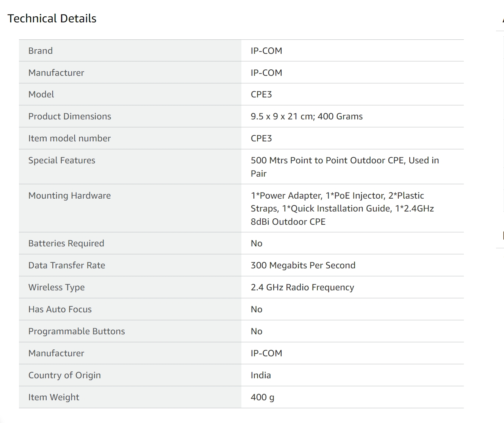Select the Programmable Buttons label
Image resolution: width=504 pixels, height=423 pixels.
(77, 331)
